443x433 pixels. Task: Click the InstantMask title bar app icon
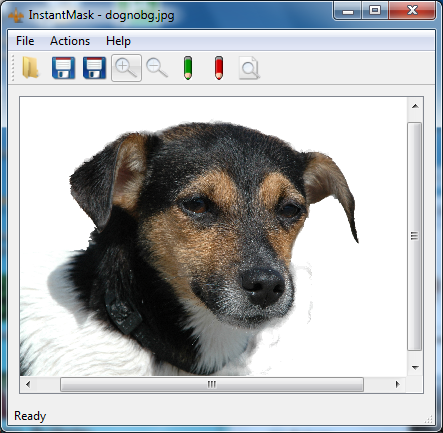[x=16, y=15]
